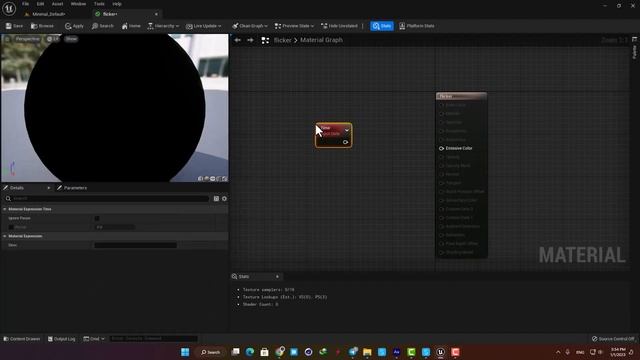640x360 pixels.
Task: Go back in graph navigation
Action: tap(238, 40)
